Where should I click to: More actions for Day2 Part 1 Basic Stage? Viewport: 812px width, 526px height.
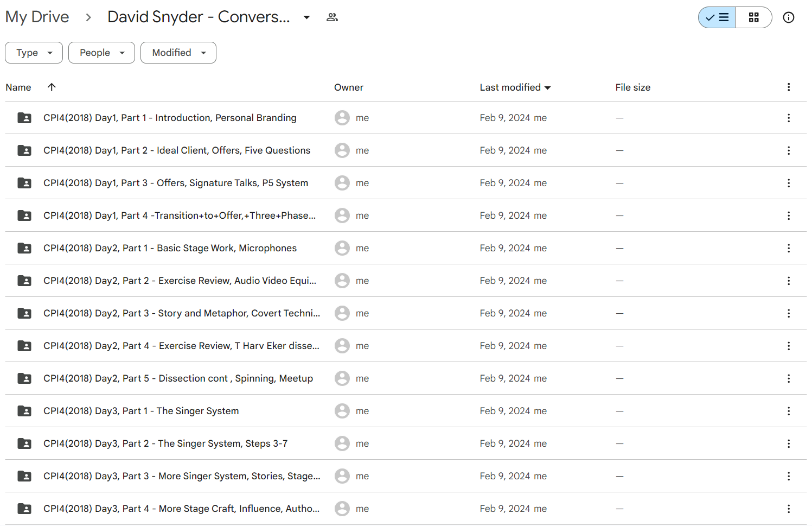pos(789,248)
